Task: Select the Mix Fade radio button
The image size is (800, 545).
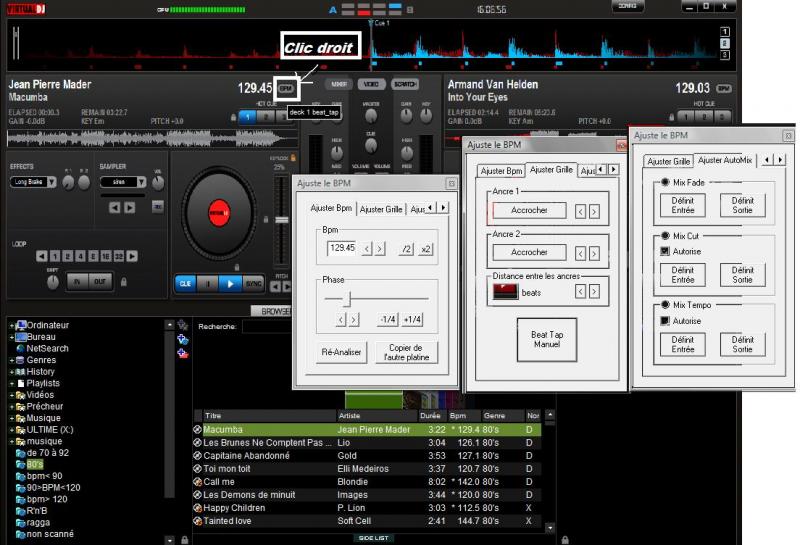Action: (x=665, y=182)
